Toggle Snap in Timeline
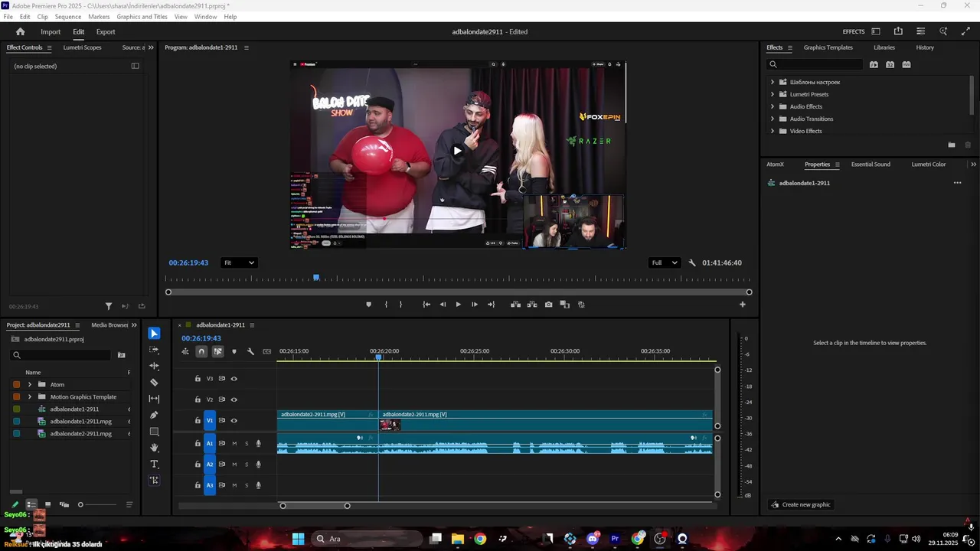This screenshot has width=980, height=551. (x=201, y=352)
